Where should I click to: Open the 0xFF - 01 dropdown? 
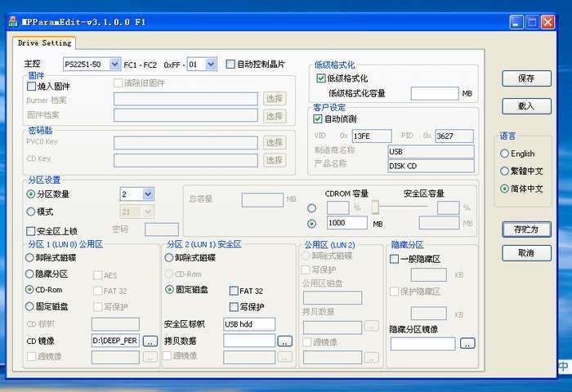point(211,65)
